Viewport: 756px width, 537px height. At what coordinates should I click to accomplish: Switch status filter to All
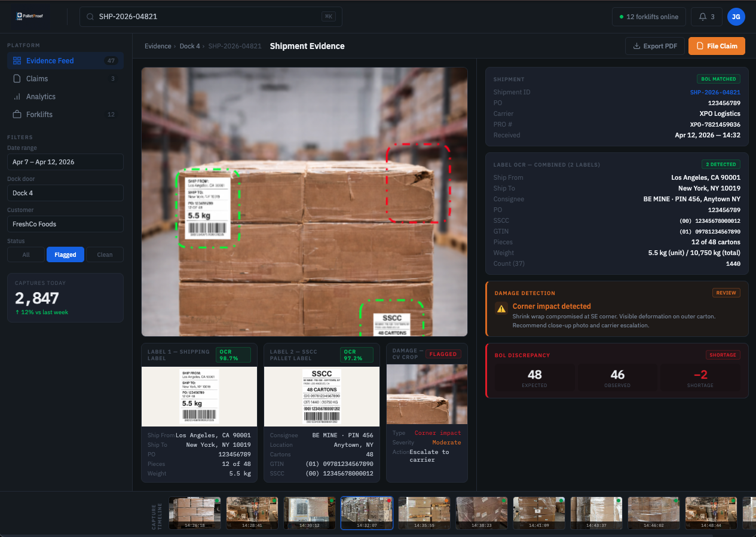tap(26, 254)
